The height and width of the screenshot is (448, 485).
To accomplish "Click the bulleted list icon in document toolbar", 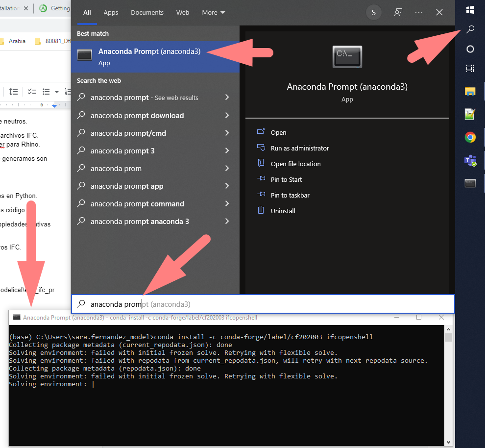I will tap(46, 92).
